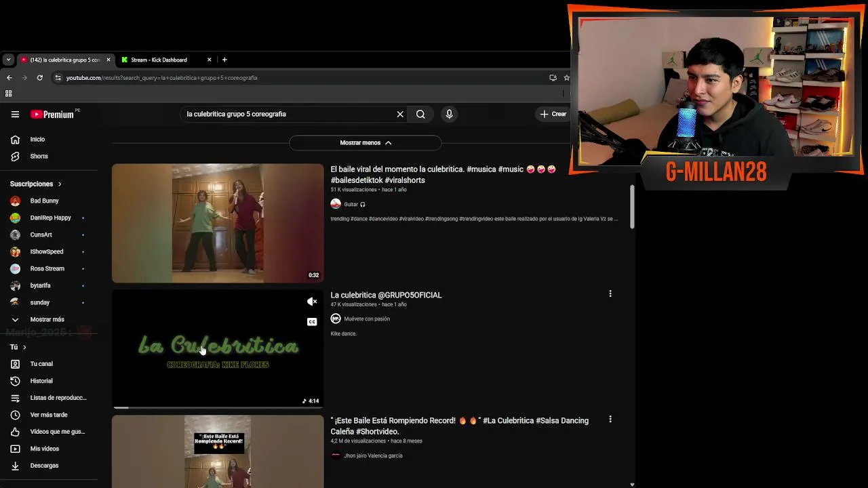Open options menu for Rompiendo Record video

coord(610,420)
